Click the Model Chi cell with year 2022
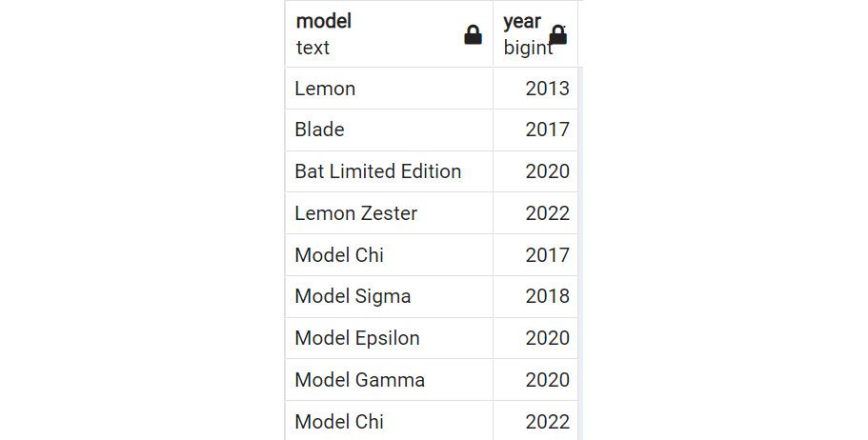Image resolution: width=868 pixels, height=440 pixels. click(389, 421)
